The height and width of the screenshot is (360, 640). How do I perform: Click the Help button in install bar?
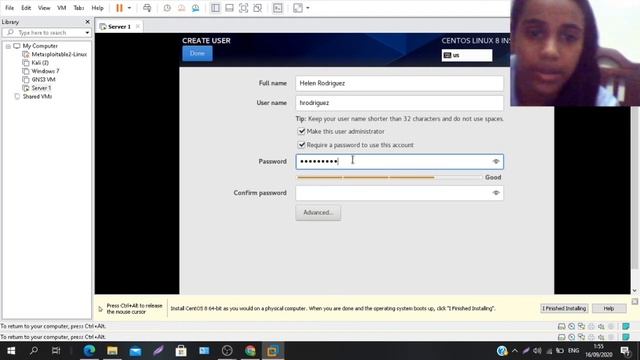pos(609,308)
